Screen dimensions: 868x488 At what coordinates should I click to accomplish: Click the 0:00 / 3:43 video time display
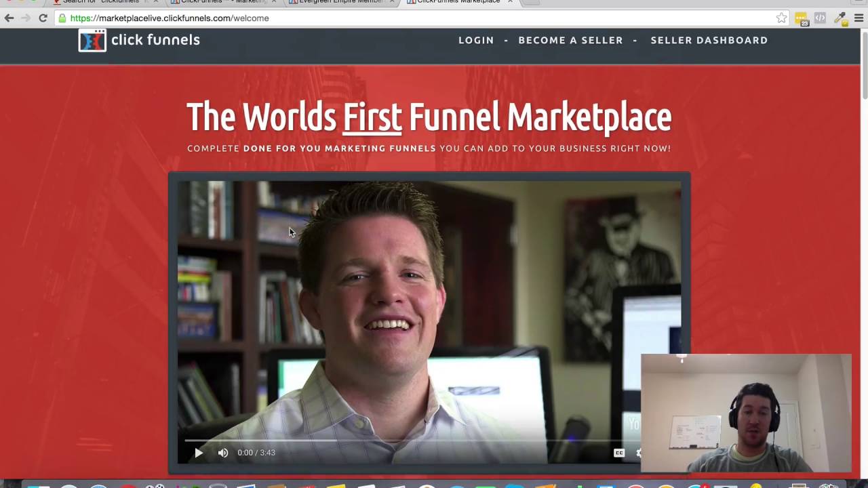pos(256,453)
